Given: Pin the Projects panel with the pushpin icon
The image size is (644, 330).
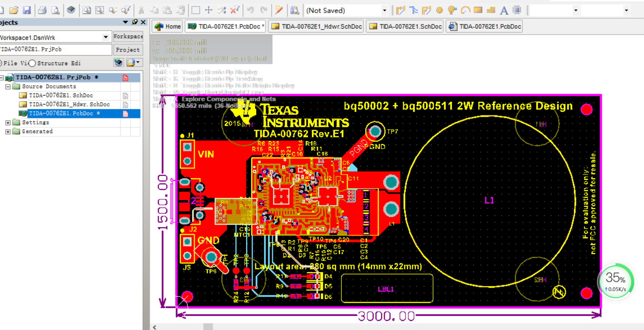Looking at the screenshot, I should (x=135, y=22).
